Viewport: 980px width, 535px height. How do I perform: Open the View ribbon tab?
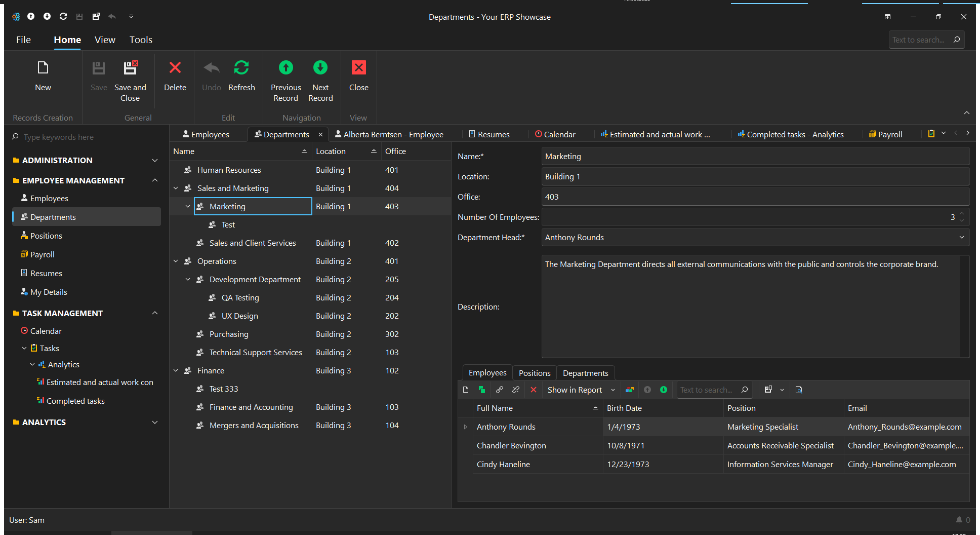tap(105, 40)
